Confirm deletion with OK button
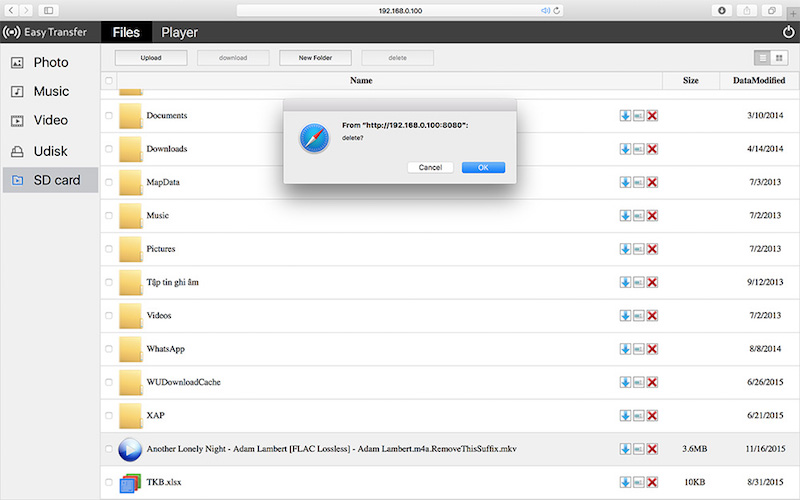800x500 pixels. (483, 167)
